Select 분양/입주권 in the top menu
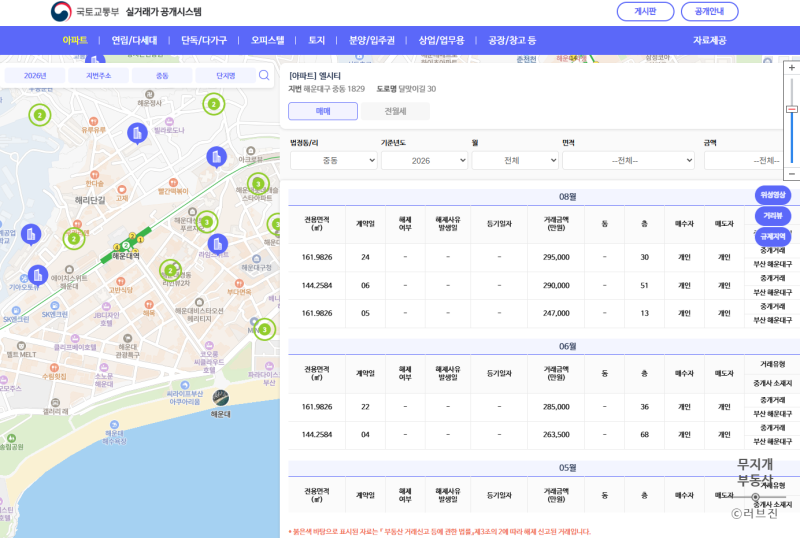The height and width of the screenshot is (538, 800). click(372, 40)
